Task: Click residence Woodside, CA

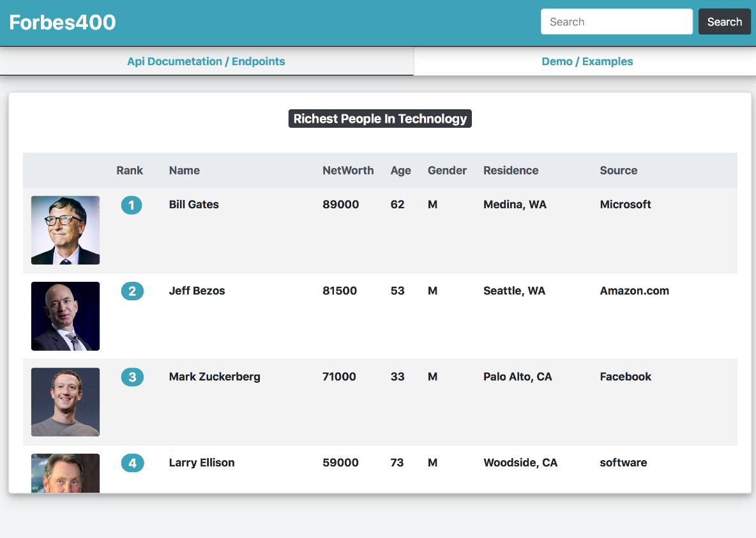Action: [520, 462]
